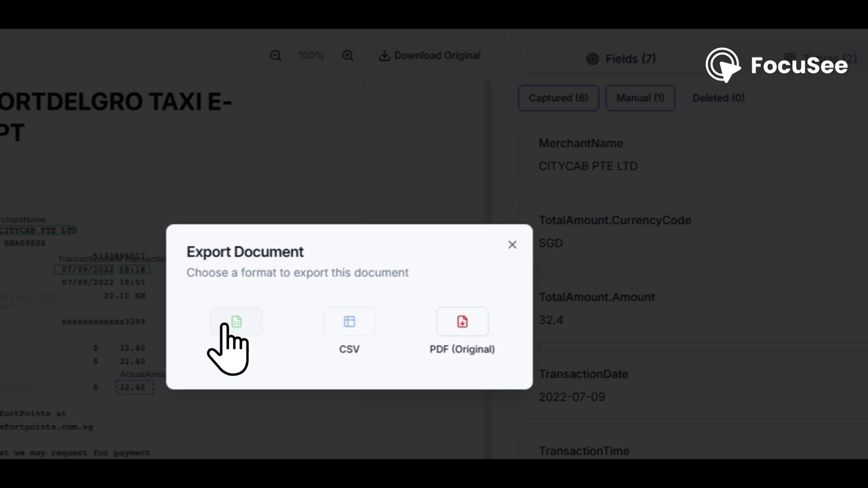
Task: Choose the green spreadsheet export format icon
Action: [236, 321]
